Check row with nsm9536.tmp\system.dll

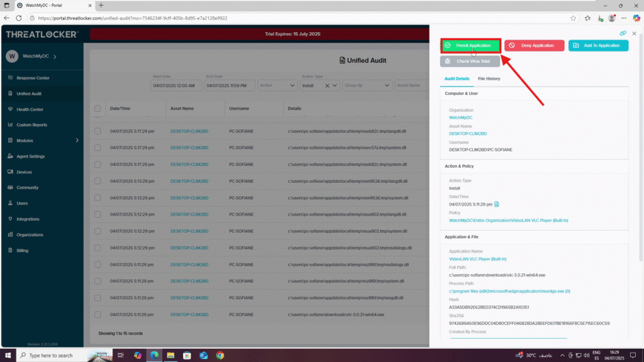tap(97, 198)
